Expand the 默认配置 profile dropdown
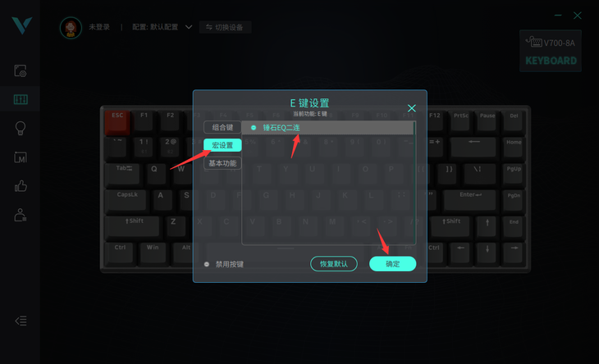This screenshot has height=364, width=599. [x=189, y=27]
